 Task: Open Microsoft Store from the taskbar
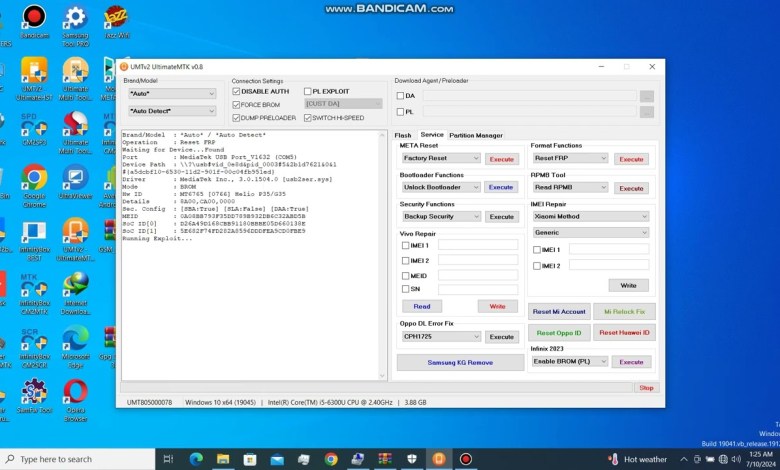pos(250,459)
